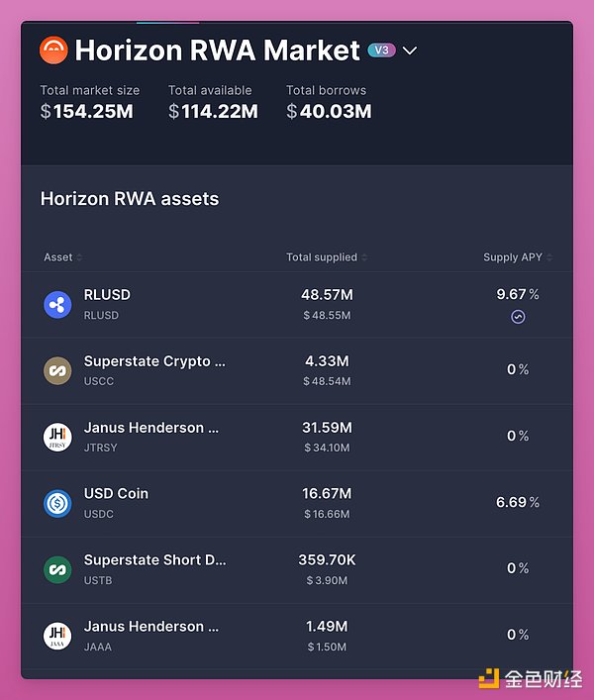Viewport: 594px width, 700px height.
Task: Click the Total market size value
Action: pyautogui.click(x=92, y=112)
